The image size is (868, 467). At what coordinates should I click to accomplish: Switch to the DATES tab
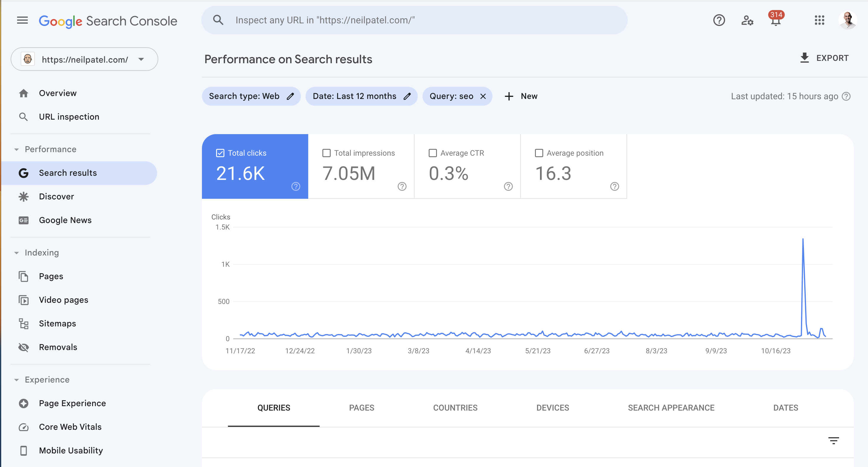[x=785, y=408]
